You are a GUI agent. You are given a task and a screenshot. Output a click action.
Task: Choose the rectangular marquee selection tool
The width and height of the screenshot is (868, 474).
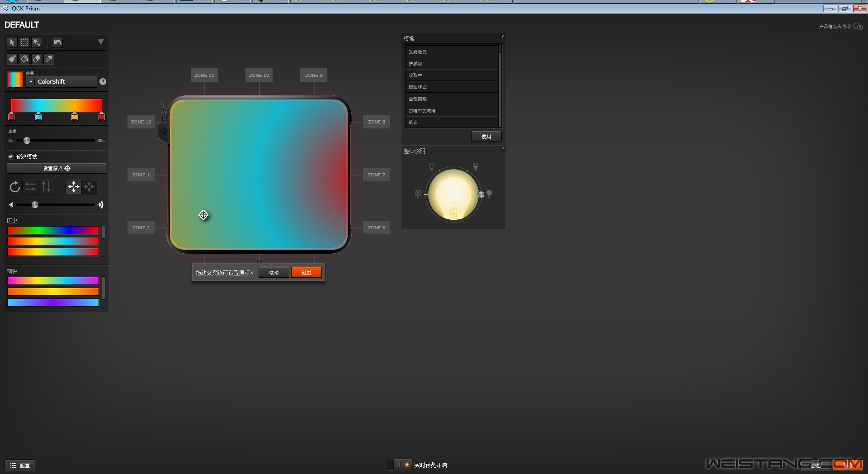point(24,43)
